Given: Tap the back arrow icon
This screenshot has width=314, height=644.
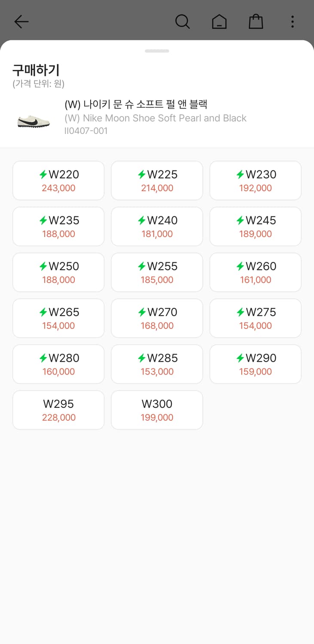Looking at the screenshot, I should pos(21,21).
